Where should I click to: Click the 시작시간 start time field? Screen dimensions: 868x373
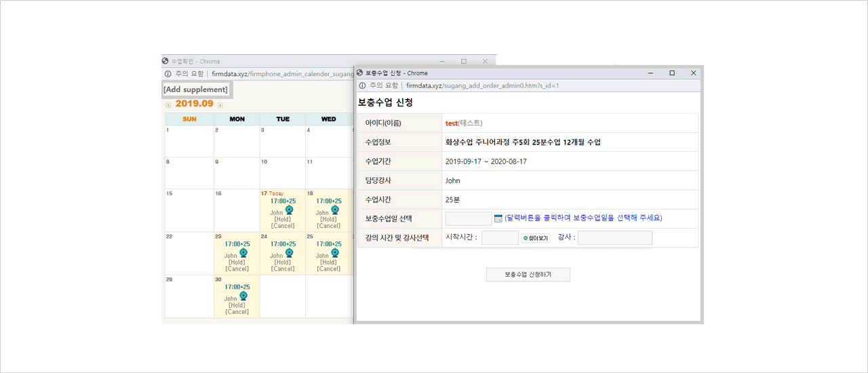point(500,238)
